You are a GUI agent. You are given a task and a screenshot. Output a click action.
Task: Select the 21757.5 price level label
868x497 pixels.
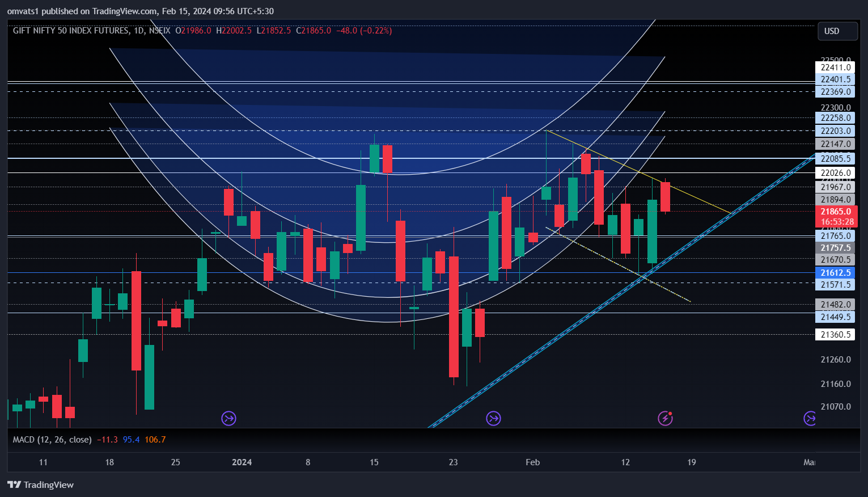pos(836,248)
